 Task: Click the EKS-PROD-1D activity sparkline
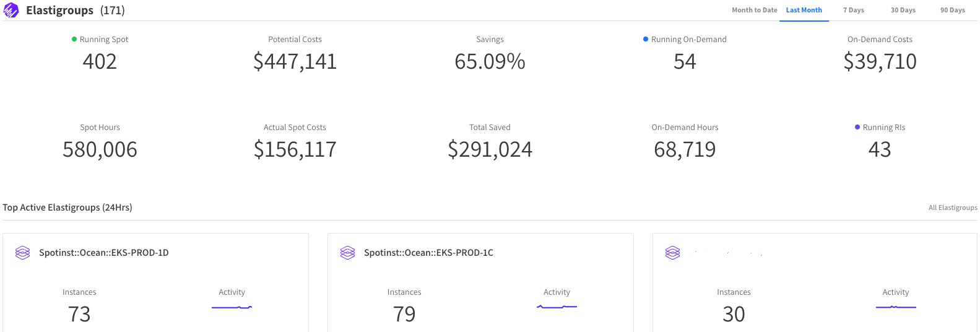[232, 307]
